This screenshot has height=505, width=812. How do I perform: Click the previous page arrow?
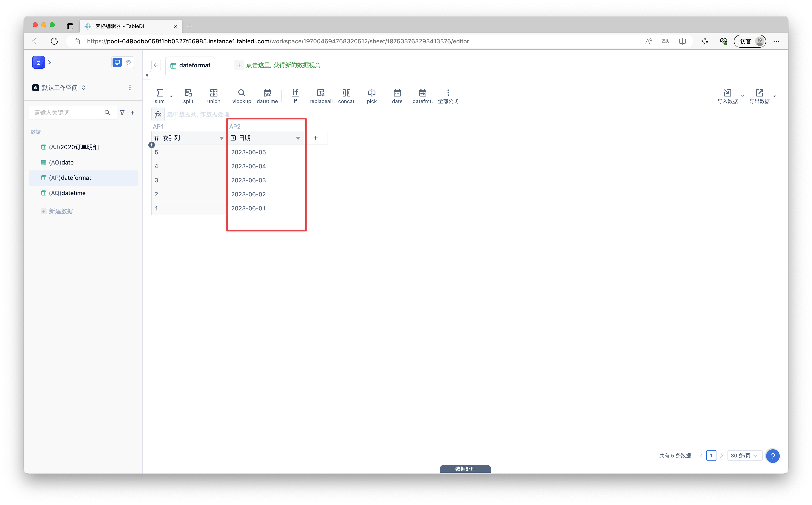click(701, 455)
